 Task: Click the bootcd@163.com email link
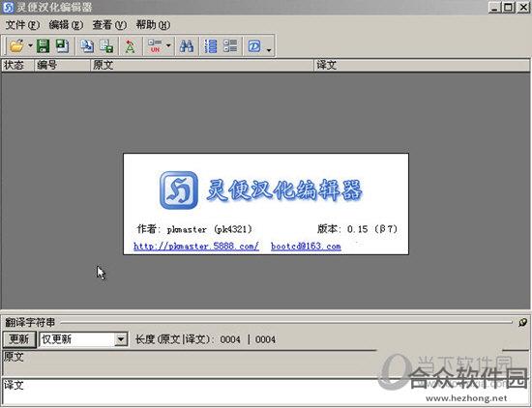(306, 247)
